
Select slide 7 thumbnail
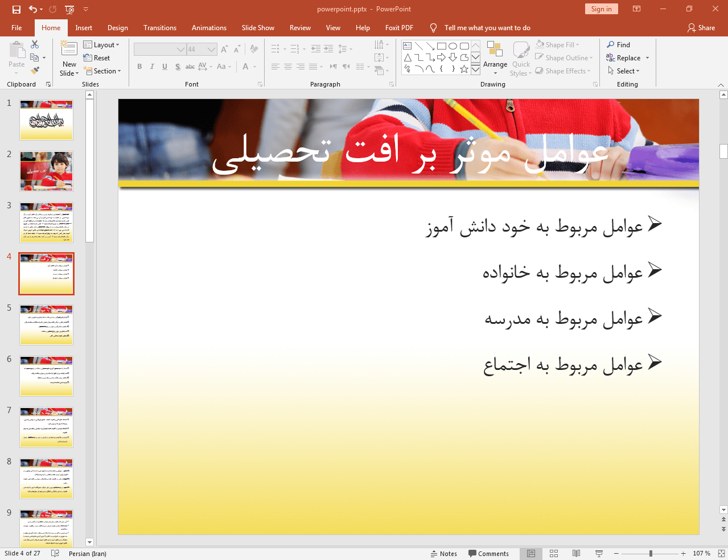click(x=47, y=427)
